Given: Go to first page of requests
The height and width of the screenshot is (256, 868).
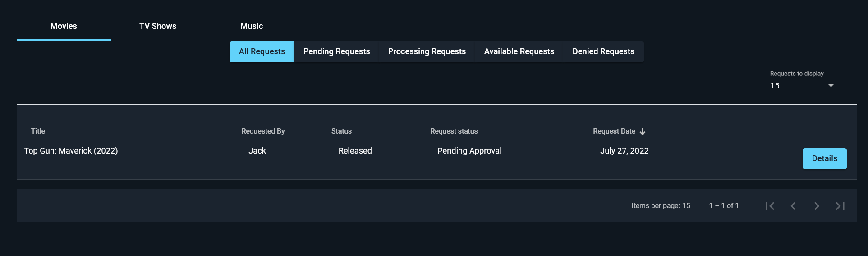Looking at the screenshot, I should tap(770, 206).
